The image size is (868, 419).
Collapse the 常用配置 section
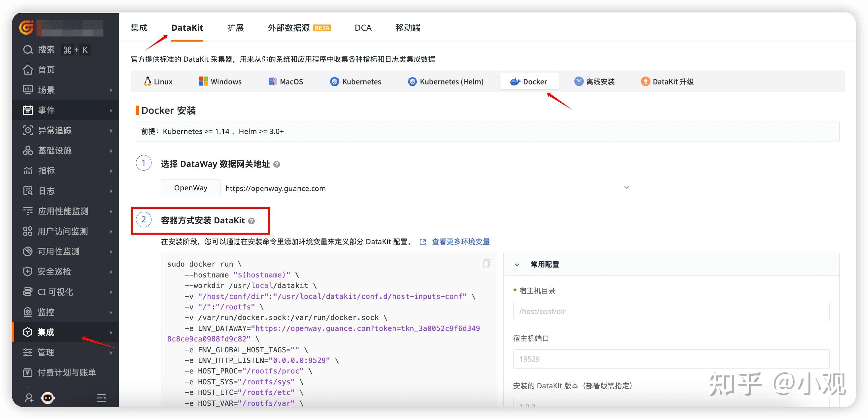coord(517,265)
